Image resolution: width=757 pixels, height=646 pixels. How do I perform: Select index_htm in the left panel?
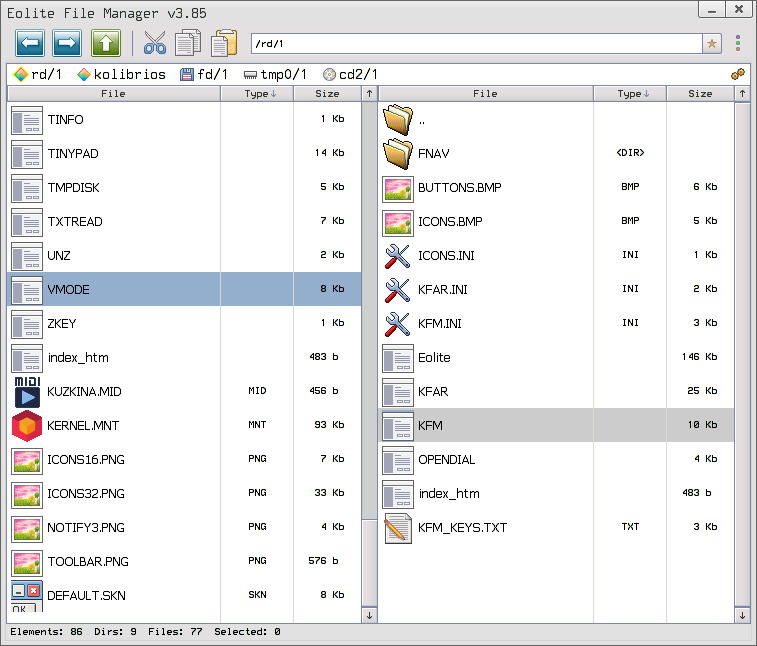(x=78, y=358)
